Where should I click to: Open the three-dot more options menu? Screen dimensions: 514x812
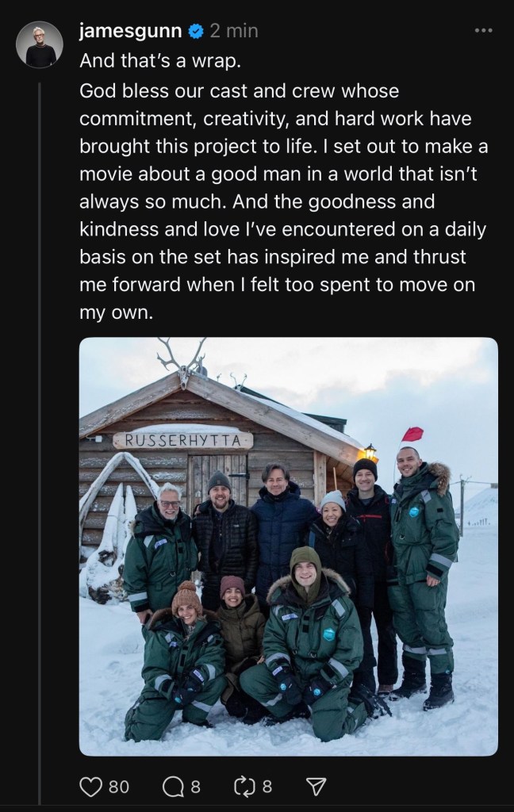[483, 31]
